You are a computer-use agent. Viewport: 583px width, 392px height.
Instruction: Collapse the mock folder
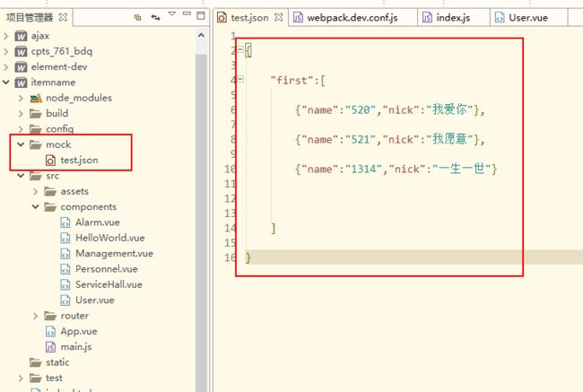pos(21,144)
